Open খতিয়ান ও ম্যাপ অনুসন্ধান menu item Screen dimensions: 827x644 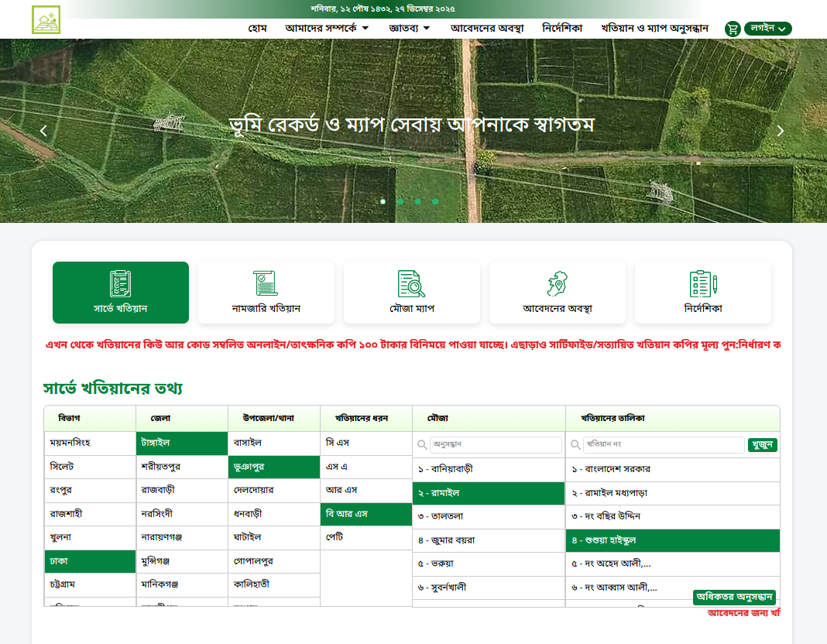pos(654,29)
